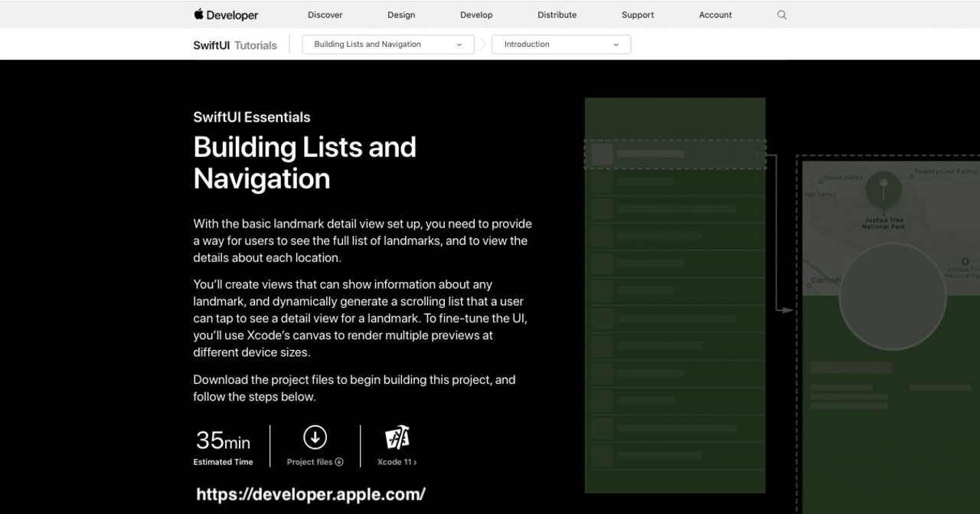
Task: Click the SwiftUI Essentials chapter label
Action: [x=252, y=117]
